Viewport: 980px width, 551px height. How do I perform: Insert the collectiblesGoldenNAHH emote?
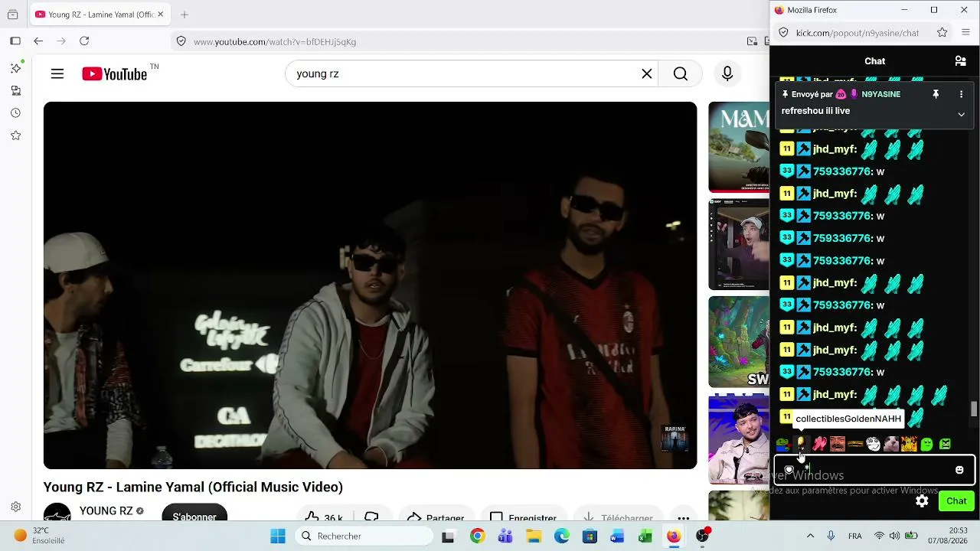[801, 444]
